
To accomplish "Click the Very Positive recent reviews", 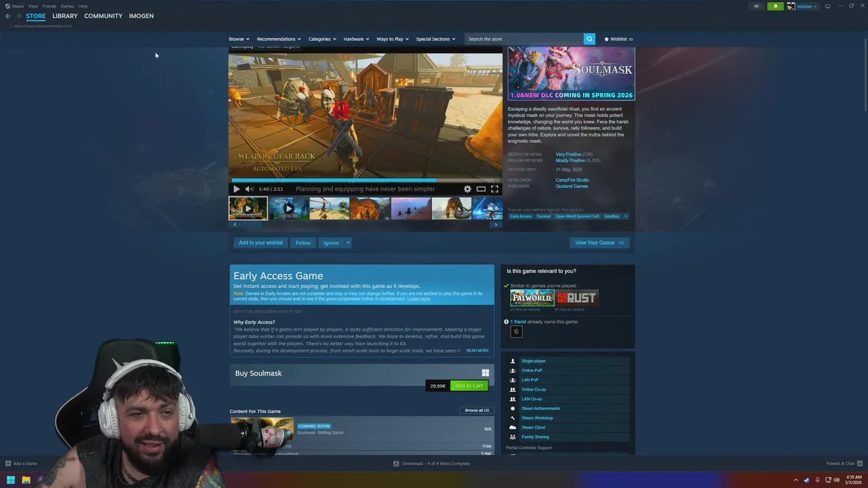I will [568, 155].
